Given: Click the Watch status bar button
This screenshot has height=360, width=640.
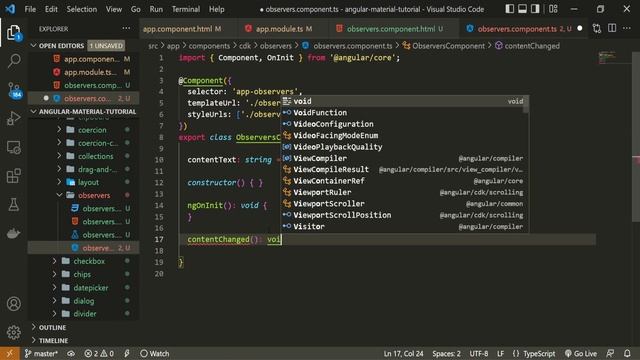Looking at the screenshot, I should coord(154,353).
